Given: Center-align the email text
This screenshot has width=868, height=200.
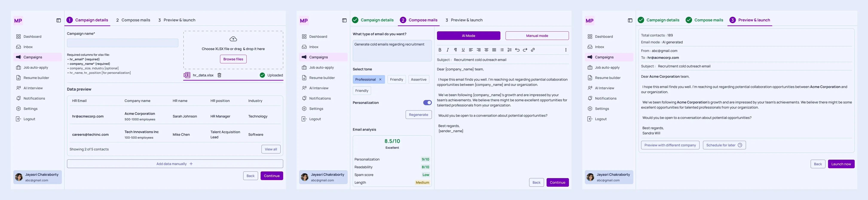Looking at the screenshot, I should click(x=486, y=50).
